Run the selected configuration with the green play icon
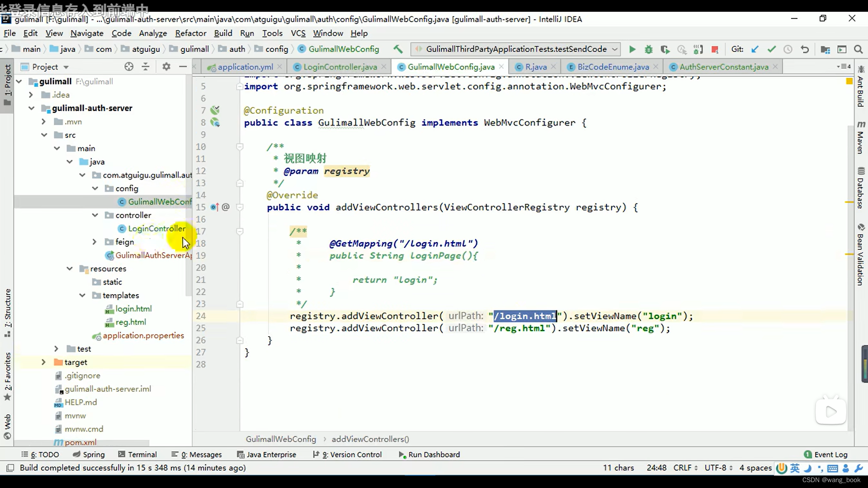Image resolution: width=868 pixels, height=488 pixels. [x=632, y=49]
